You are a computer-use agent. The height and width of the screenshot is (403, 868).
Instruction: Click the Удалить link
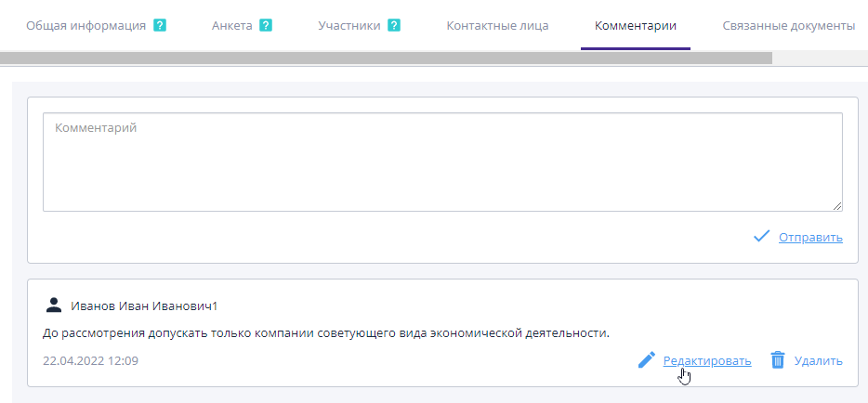click(x=818, y=360)
